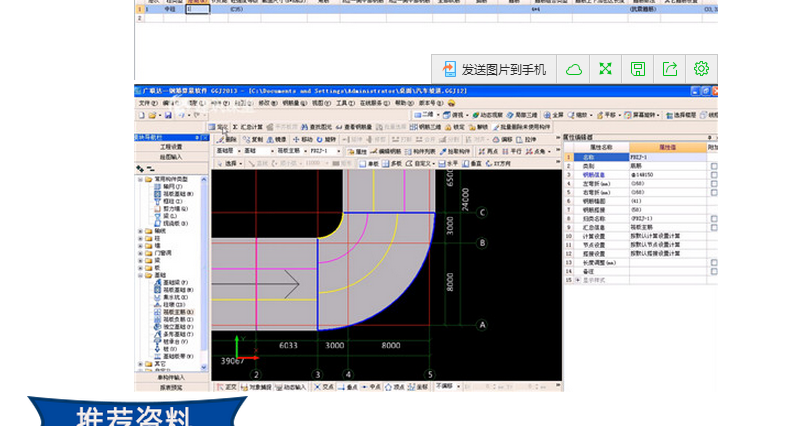
Task: Toggle the checkbox in 归类名称 property row
Action: (714, 219)
